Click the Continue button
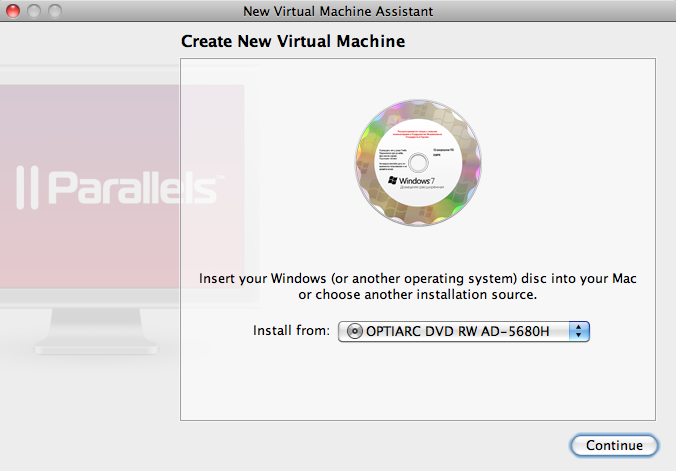676x471 pixels. tap(614, 445)
